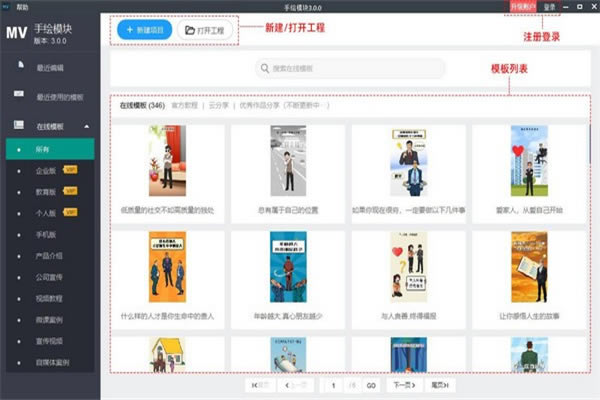This screenshot has width=600, height=400.
Task: Click the 打开工程 label text
Action: [x=210, y=30]
